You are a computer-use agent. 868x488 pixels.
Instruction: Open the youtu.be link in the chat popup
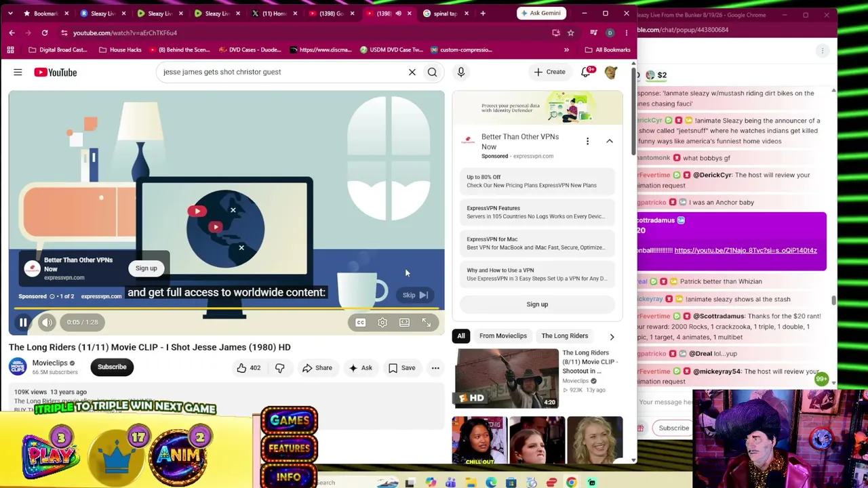point(745,251)
